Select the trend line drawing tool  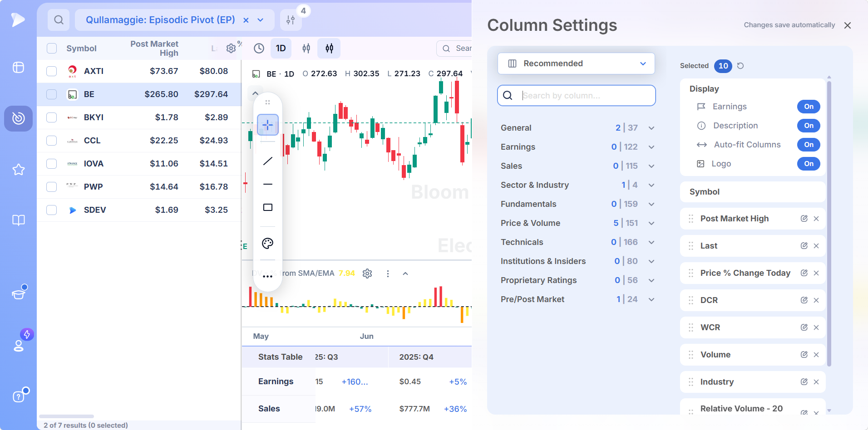coord(268,161)
